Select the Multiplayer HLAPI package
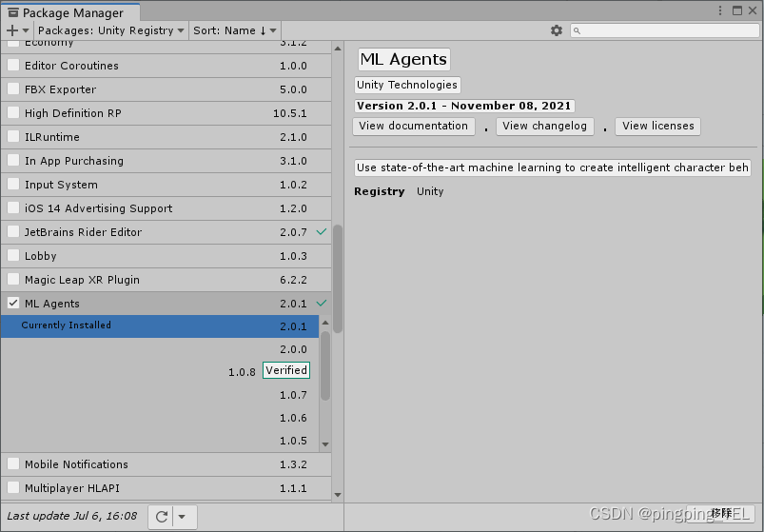This screenshot has width=764, height=532. (166, 487)
